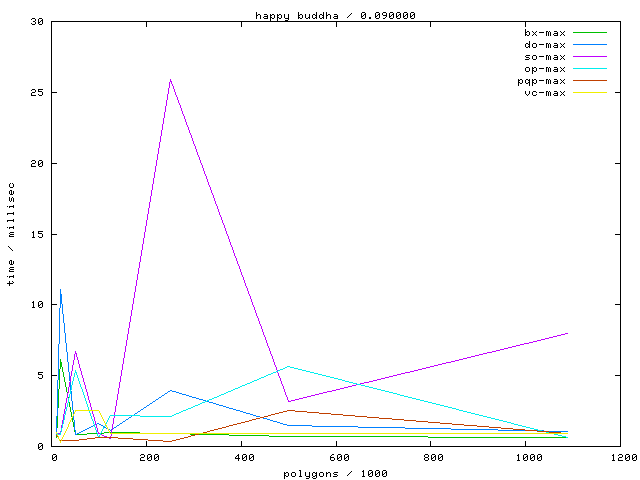This screenshot has width=640, height=480.
Task: Click the x-axis tick label 600
Action: tap(338, 457)
